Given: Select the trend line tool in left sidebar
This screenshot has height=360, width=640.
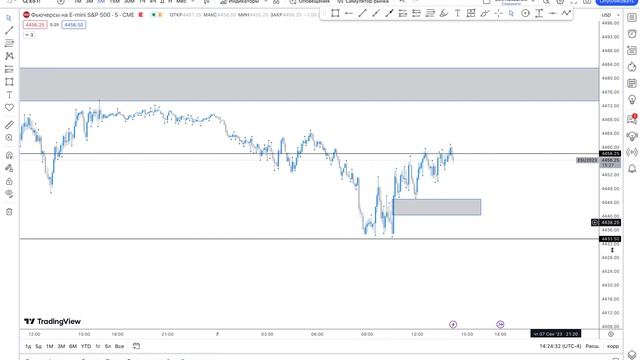Looking at the screenshot, I should [x=9, y=30].
